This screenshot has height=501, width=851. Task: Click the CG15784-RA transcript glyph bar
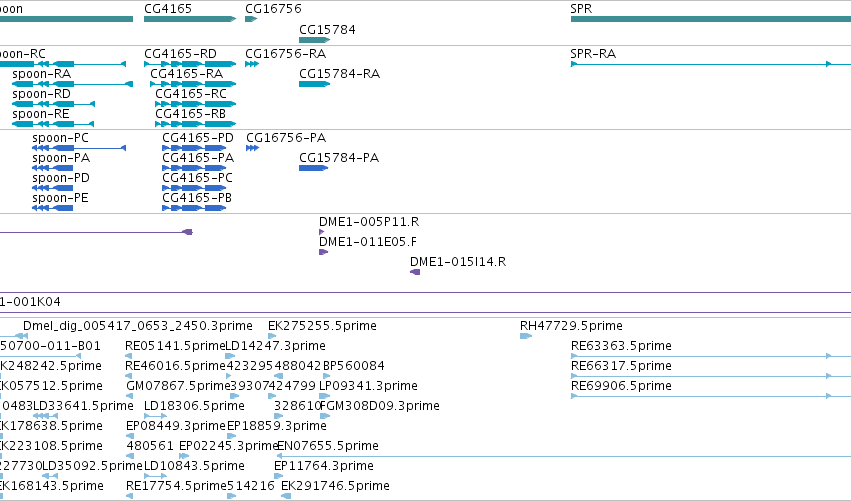pos(315,84)
